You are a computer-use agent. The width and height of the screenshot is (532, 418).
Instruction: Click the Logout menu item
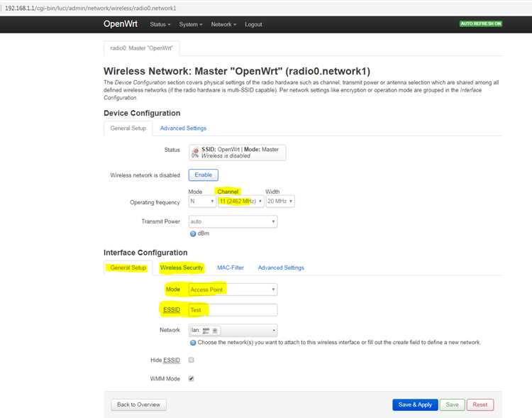pos(253,24)
